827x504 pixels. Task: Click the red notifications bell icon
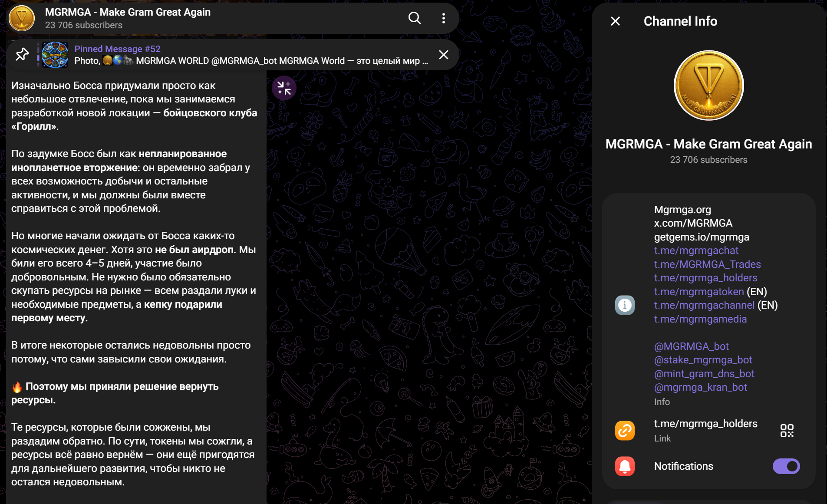tap(625, 466)
